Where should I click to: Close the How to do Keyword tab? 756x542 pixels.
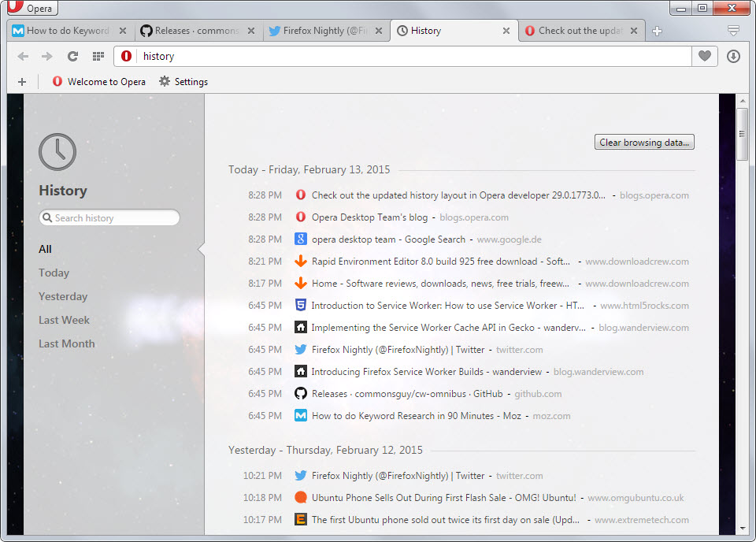(x=123, y=31)
